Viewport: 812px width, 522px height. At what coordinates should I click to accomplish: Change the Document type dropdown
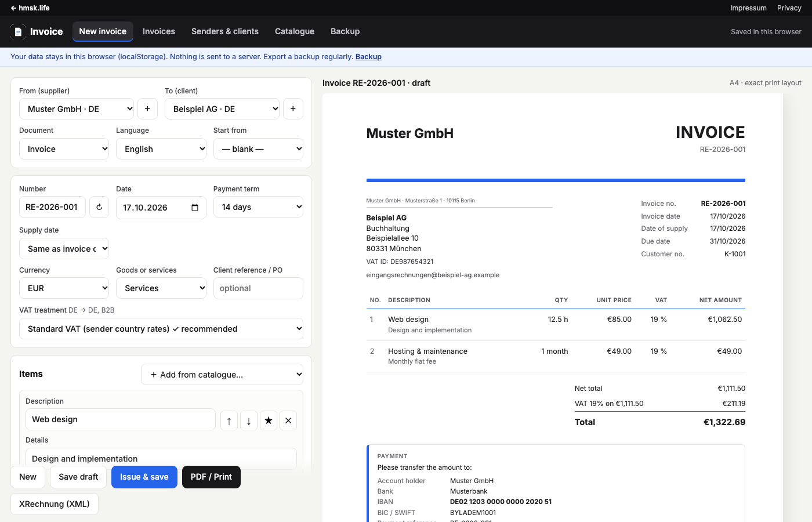coord(64,149)
